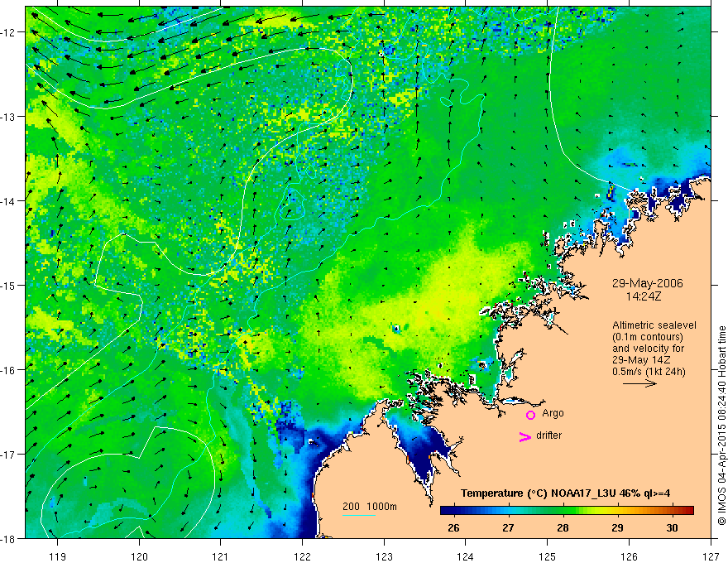Viewport: 728px width, 563px height.
Task: Click longitude axis label 119
Action: (x=58, y=556)
